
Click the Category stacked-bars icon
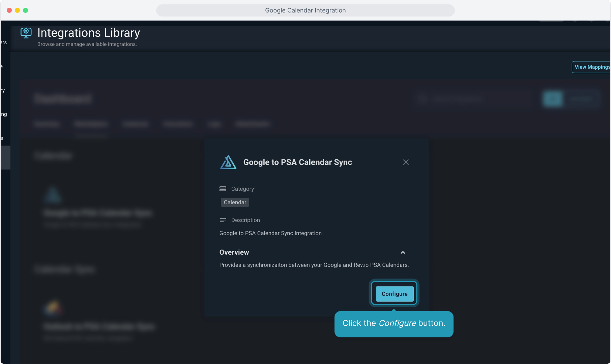[x=223, y=189]
